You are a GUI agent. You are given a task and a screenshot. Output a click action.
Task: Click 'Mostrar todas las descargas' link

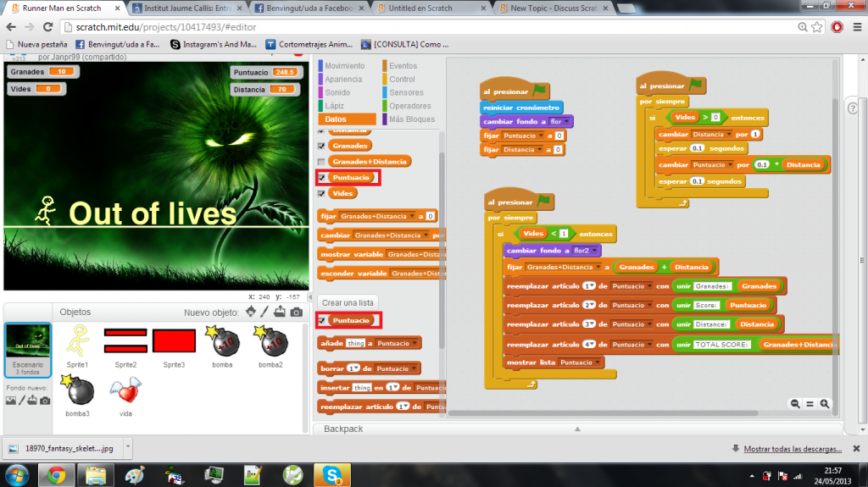(793, 448)
